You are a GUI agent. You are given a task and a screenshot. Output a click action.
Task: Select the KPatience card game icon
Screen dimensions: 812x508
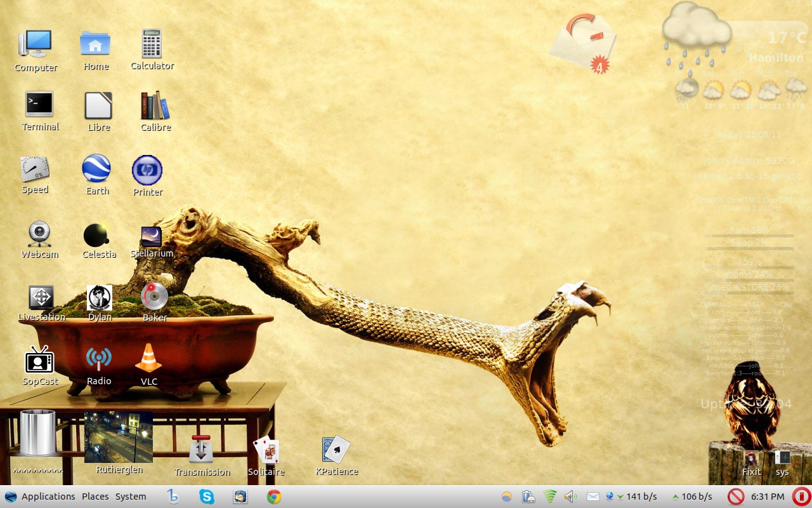point(336,450)
